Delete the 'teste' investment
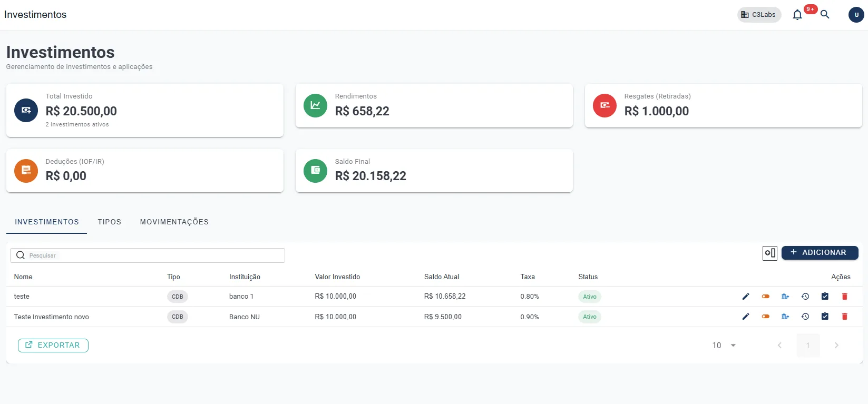 pos(845,297)
